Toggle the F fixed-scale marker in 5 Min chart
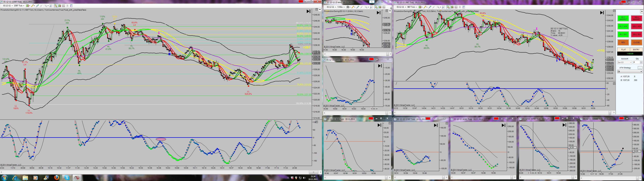 pyautogui.click(x=387, y=11)
